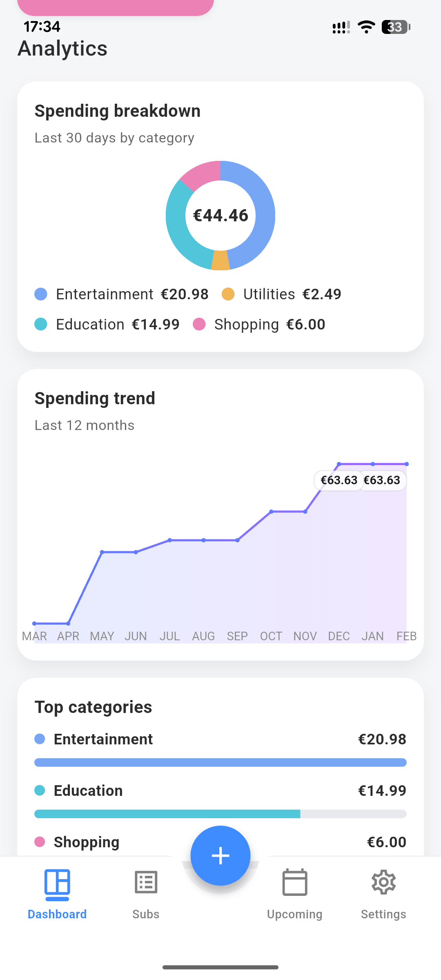This screenshot has width=441, height=980.
Task: Tap the Last 12 months subtitle
Action: [85, 425]
